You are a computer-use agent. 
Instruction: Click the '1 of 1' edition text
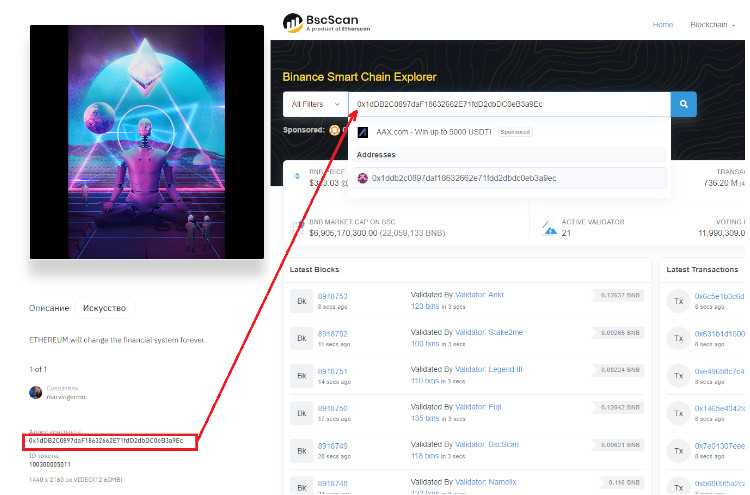(38, 369)
